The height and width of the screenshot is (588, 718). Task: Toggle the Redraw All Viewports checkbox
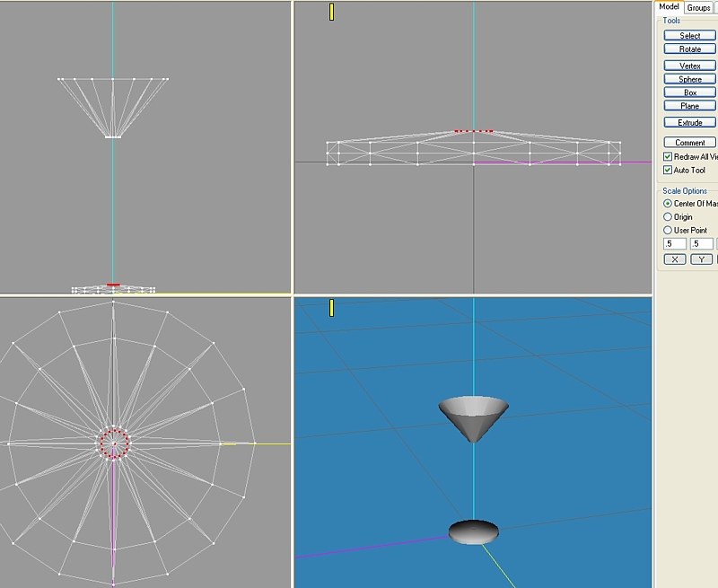tap(668, 157)
